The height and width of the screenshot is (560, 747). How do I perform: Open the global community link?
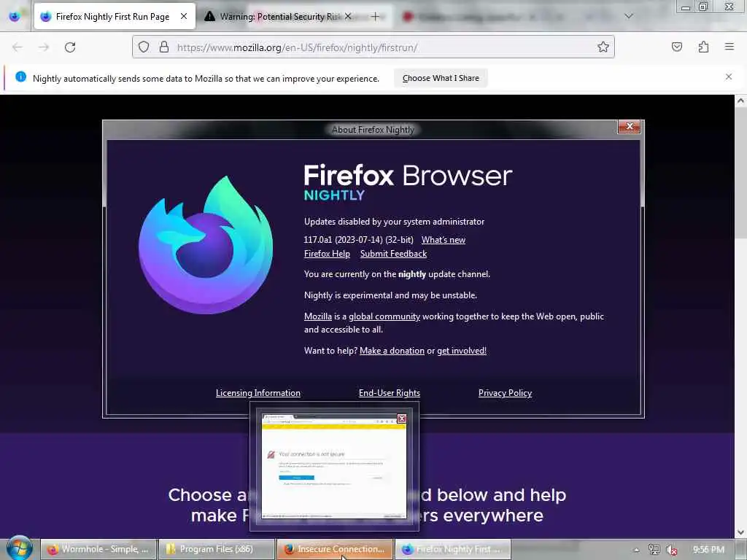coord(384,316)
